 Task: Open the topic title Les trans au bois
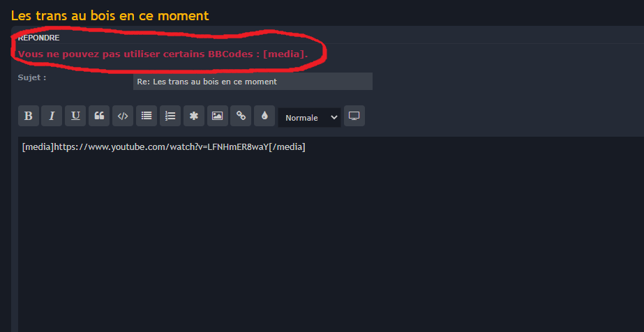pyautogui.click(x=110, y=15)
